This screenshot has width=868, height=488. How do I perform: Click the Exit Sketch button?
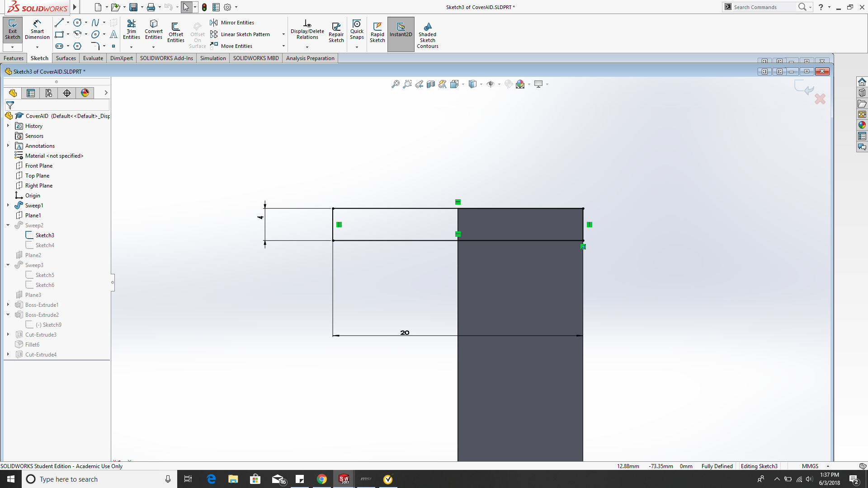coord(13,30)
